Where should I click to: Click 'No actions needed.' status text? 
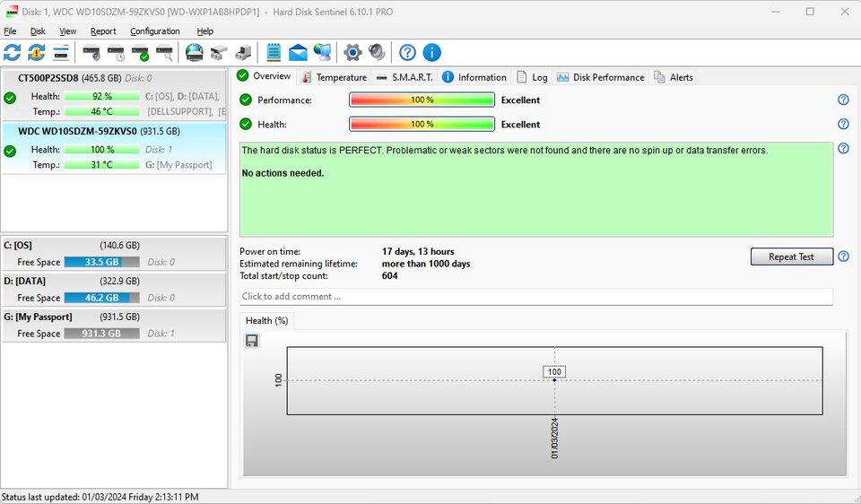(283, 173)
